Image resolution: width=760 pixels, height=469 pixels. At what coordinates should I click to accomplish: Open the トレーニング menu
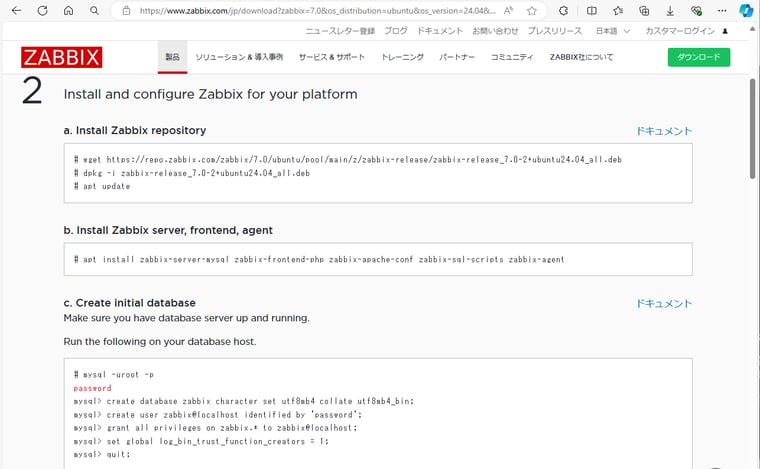402,57
